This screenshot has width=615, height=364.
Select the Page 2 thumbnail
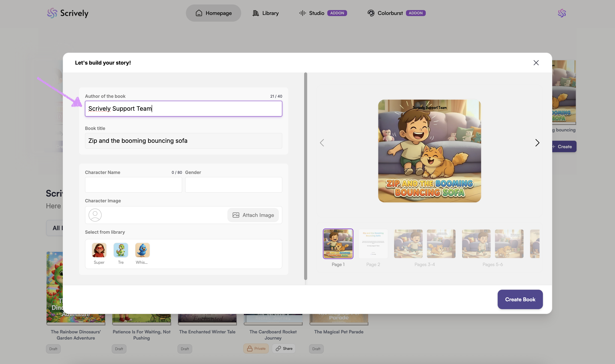click(373, 244)
